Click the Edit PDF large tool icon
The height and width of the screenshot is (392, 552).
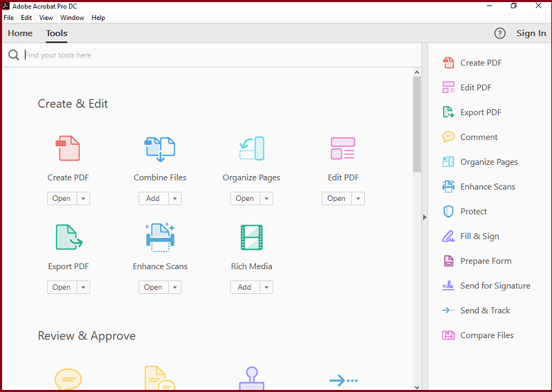click(x=343, y=148)
